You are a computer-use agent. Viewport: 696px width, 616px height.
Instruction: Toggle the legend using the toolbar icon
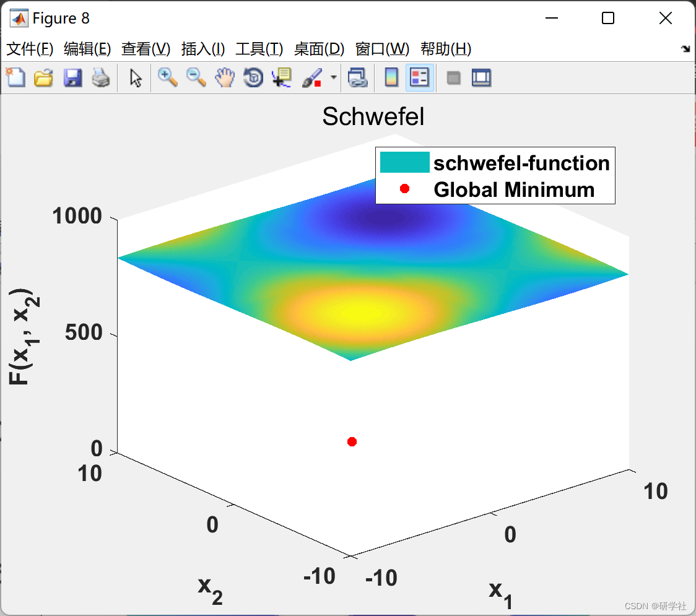[419, 77]
